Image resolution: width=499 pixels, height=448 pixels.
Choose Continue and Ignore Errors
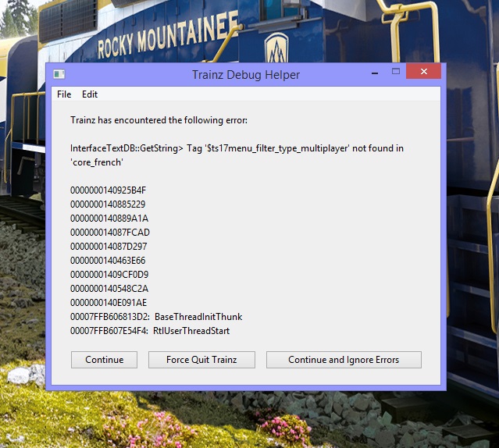click(x=344, y=360)
